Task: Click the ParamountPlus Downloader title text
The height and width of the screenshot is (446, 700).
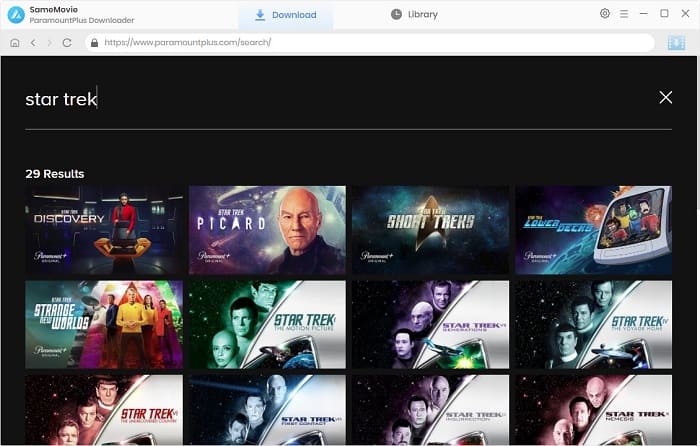Action: [82, 21]
